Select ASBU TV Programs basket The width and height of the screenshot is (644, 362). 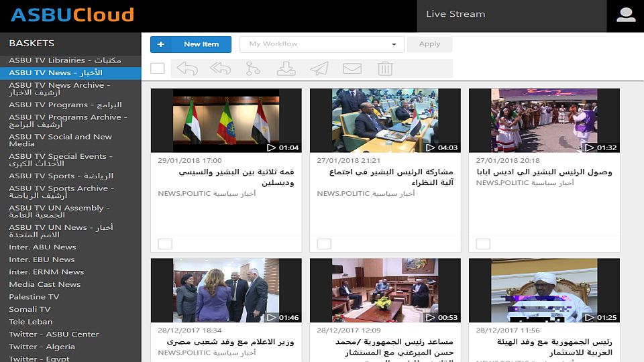click(x=70, y=105)
